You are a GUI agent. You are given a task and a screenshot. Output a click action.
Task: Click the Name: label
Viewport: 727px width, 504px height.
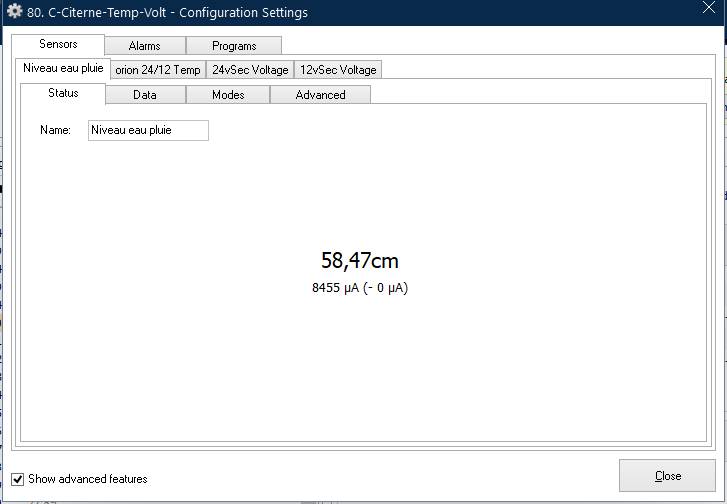pyautogui.click(x=55, y=130)
